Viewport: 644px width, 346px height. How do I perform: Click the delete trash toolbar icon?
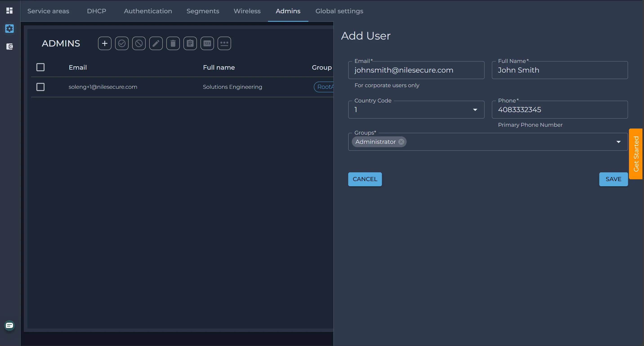[173, 43]
